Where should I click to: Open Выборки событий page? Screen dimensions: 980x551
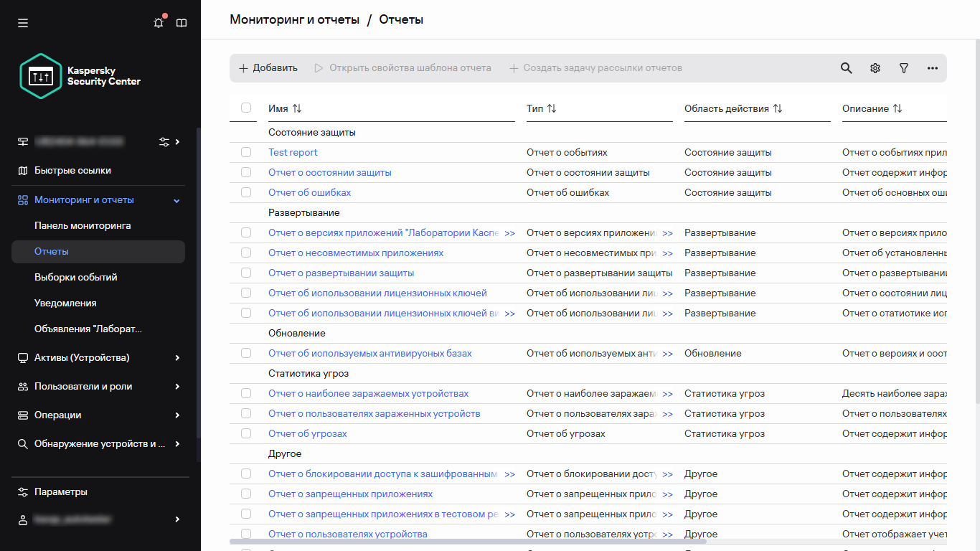(x=75, y=277)
